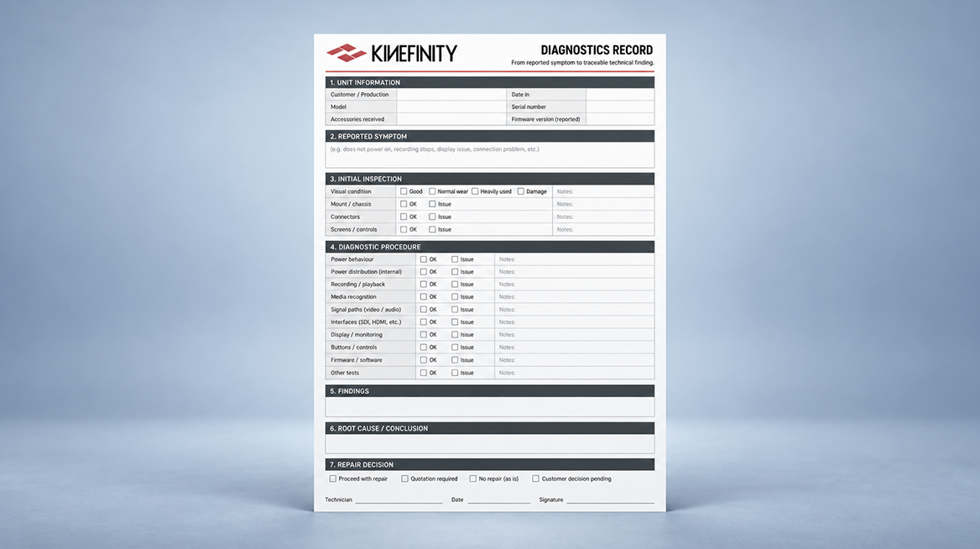
Task: Select Proceed with repair checkbox
Action: click(x=333, y=479)
